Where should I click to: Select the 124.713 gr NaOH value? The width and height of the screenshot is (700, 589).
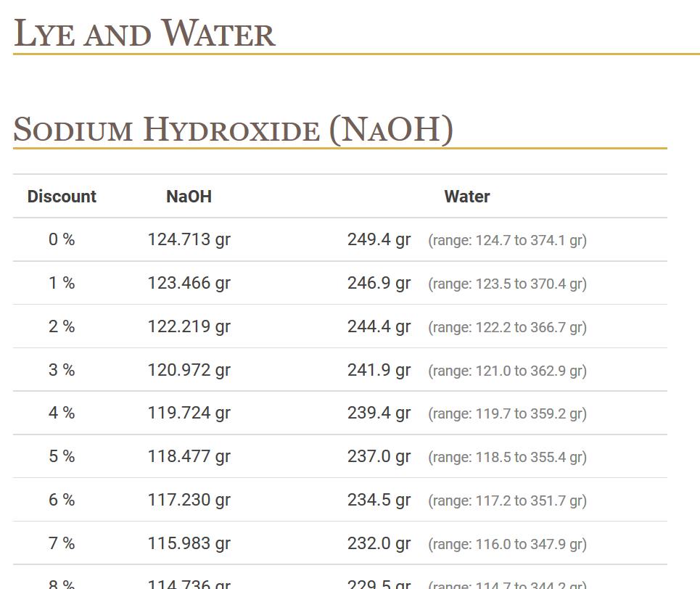coord(189,239)
